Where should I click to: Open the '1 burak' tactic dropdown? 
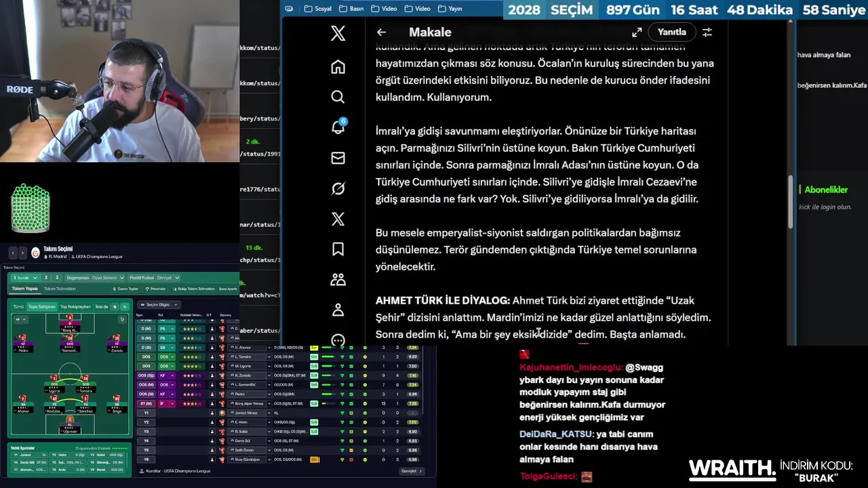click(x=26, y=278)
